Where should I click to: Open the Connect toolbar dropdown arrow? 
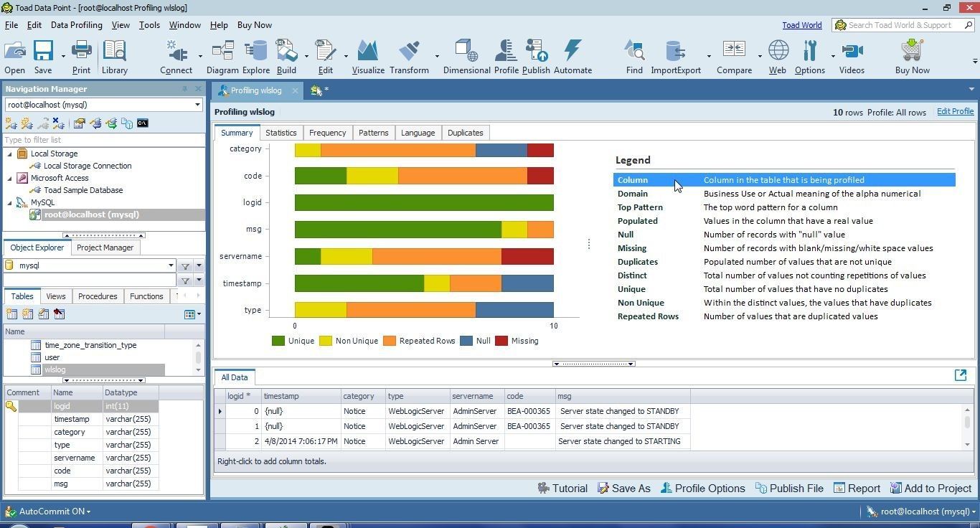point(200,57)
